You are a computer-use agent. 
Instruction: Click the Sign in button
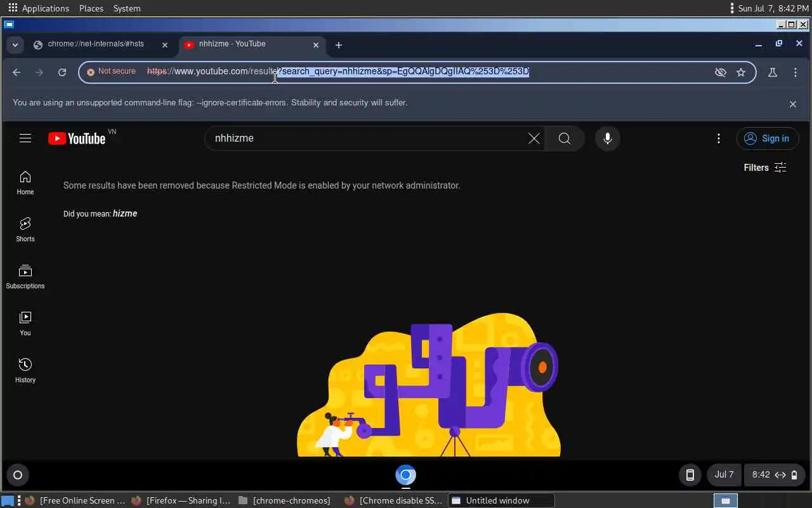coord(767,138)
